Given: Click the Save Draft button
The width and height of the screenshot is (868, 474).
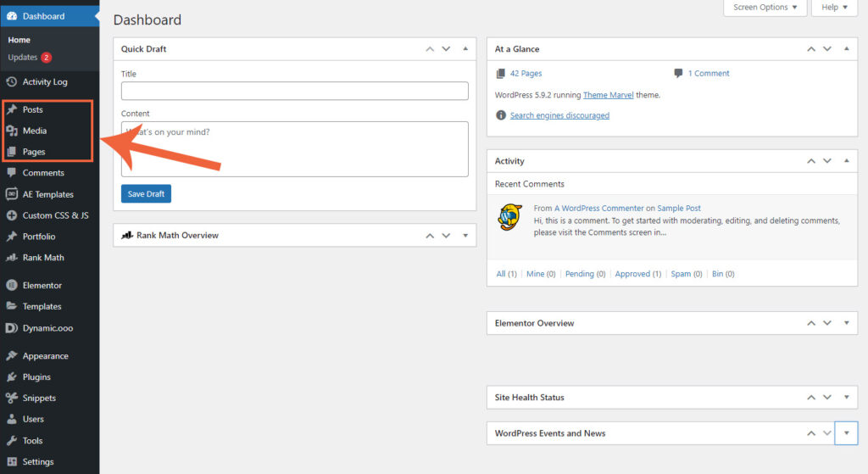Looking at the screenshot, I should pos(146,194).
